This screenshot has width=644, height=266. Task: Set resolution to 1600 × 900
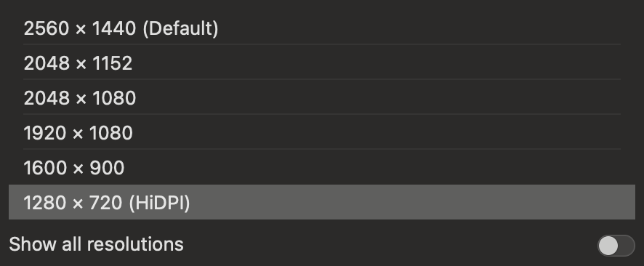[321, 168]
